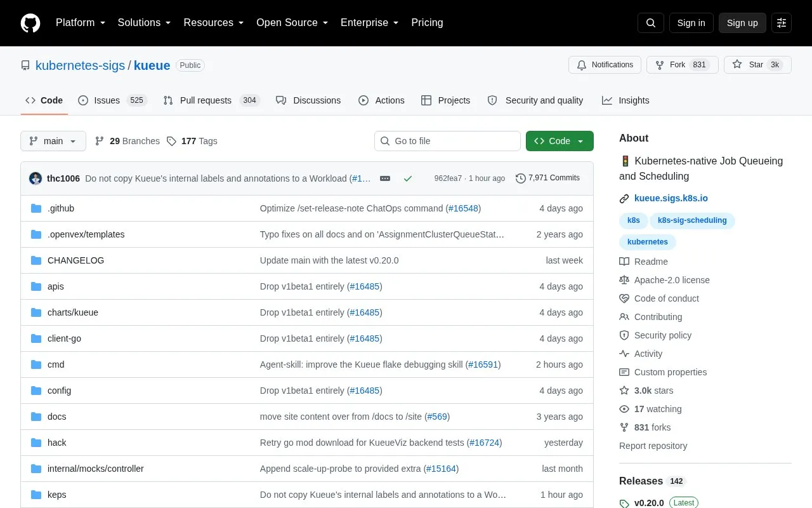The height and width of the screenshot is (508, 812).
Task: Open the charts/kueue folder
Action: (x=73, y=312)
